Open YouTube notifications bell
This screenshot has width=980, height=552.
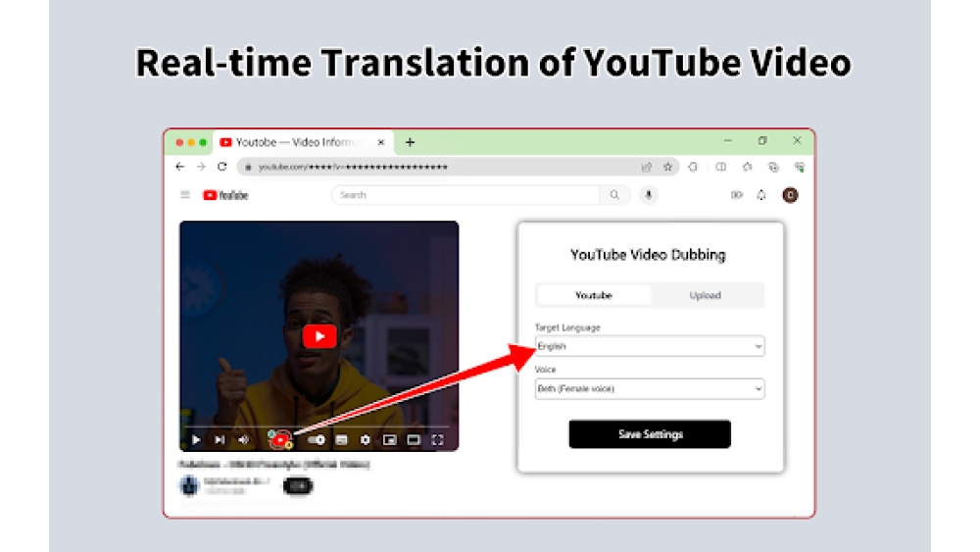tap(761, 195)
